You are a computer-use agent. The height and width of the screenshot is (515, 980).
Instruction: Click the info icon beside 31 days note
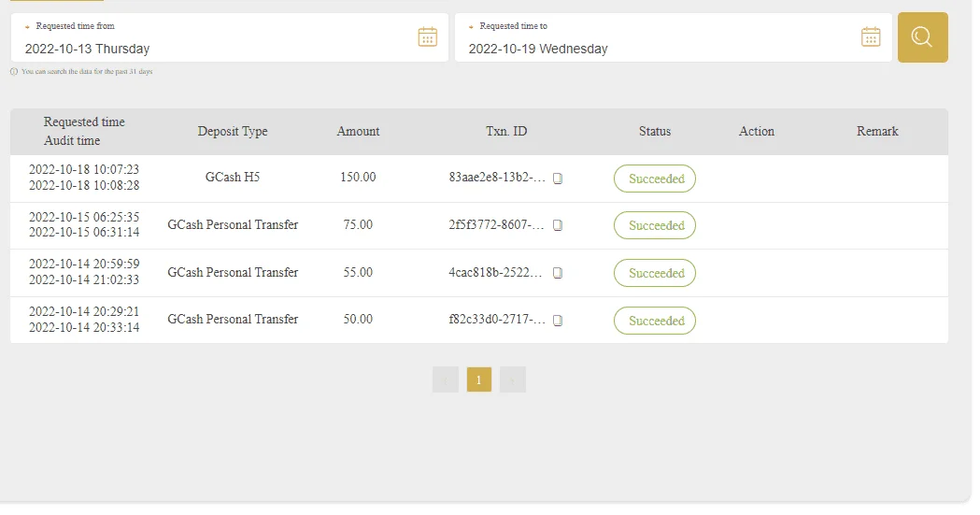point(14,72)
